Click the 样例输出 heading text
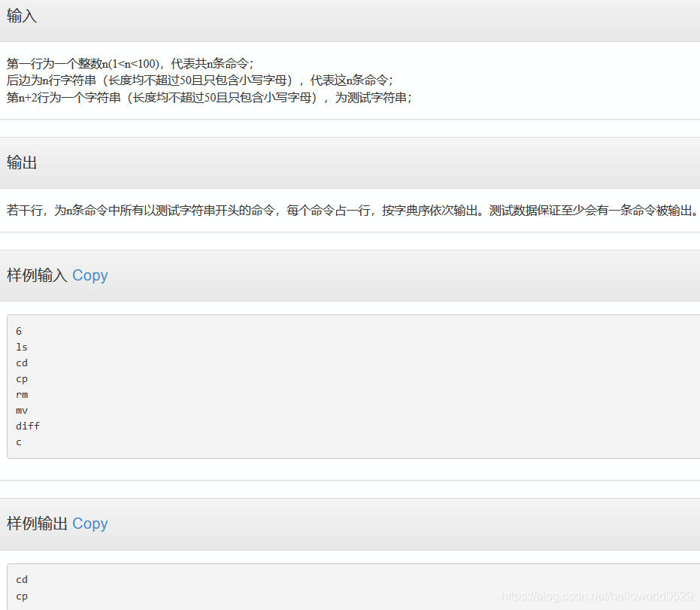Viewport: 700px width, 610px height. (x=37, y=524)
